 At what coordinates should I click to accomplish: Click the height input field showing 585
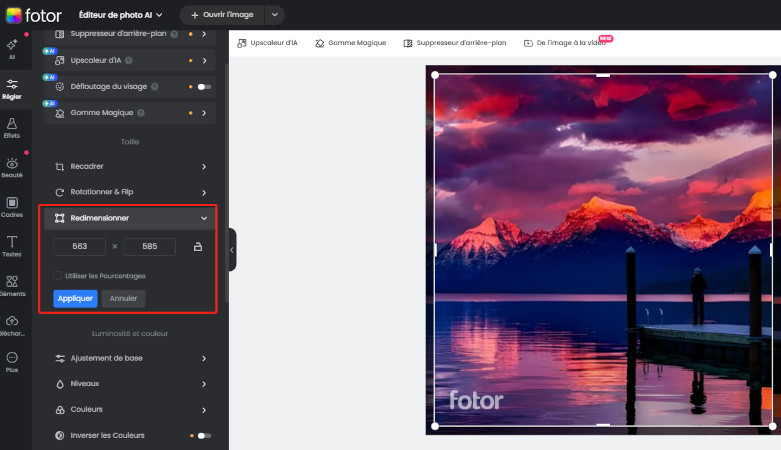[149, 247]
